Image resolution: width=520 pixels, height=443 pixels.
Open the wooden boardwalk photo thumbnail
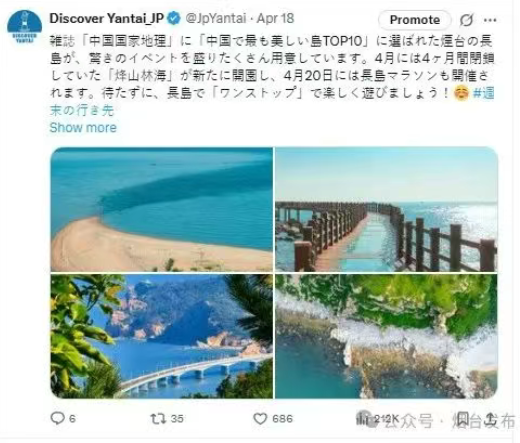click(386, 209)
